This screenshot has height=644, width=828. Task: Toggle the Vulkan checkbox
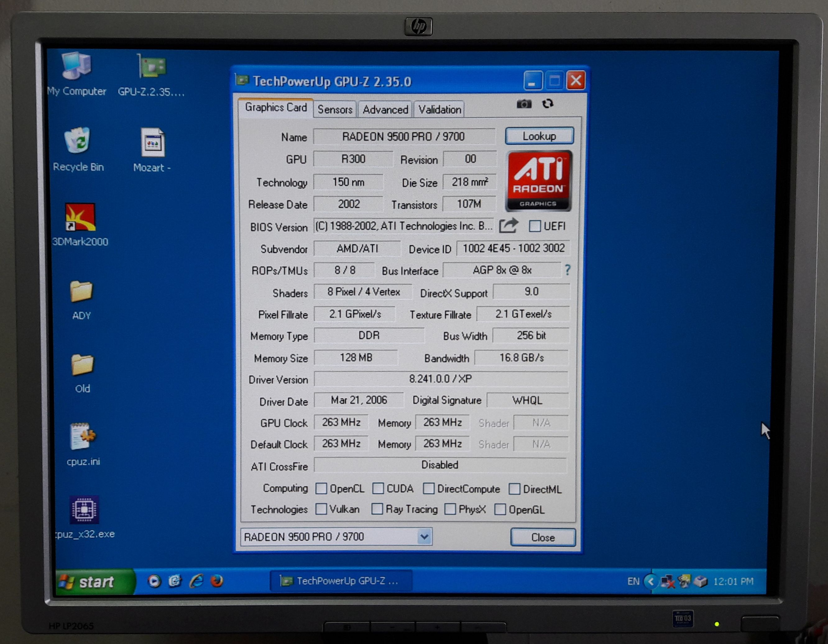[321, 509]
